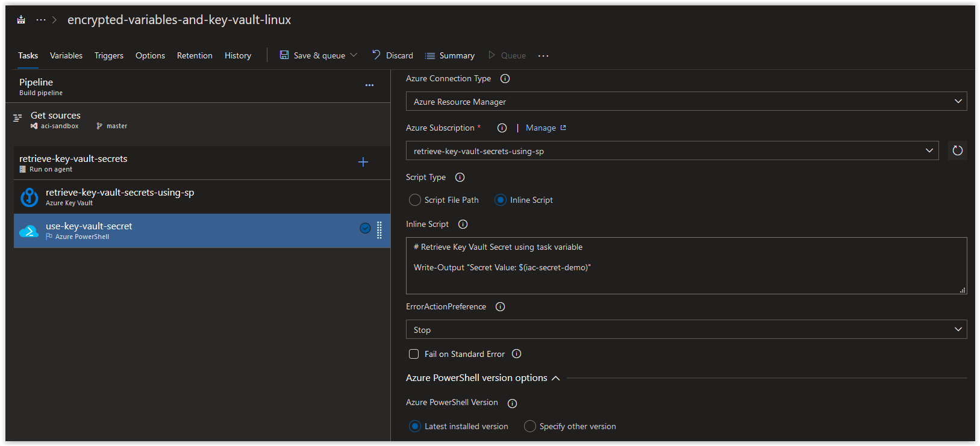Show info for Azure Connection Type

[x=505, y=79]
